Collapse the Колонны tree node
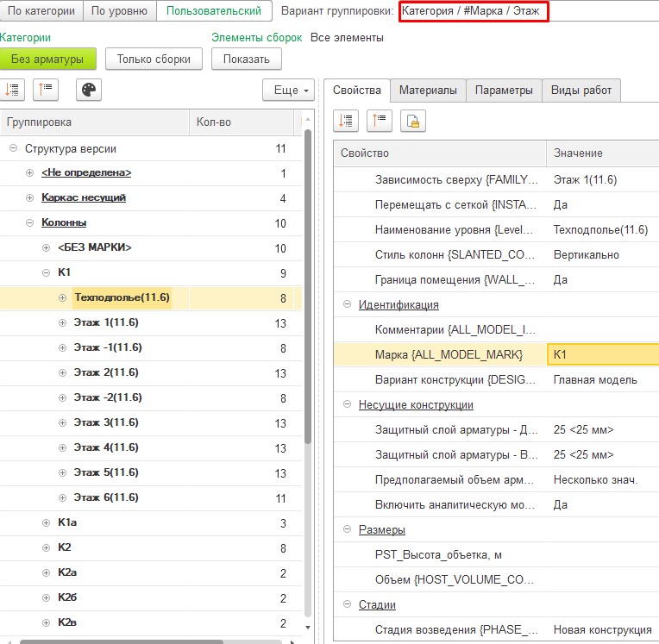 pyautogui.click(x=29, y=222)
